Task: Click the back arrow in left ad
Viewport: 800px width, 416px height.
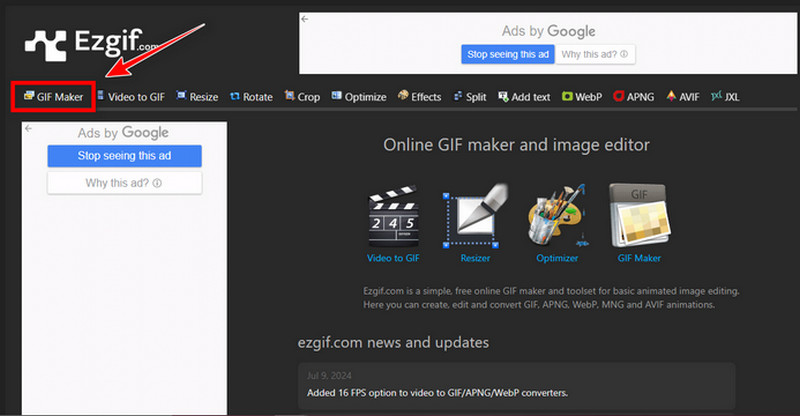Action: pyautogui.click(x=28, y=128)
